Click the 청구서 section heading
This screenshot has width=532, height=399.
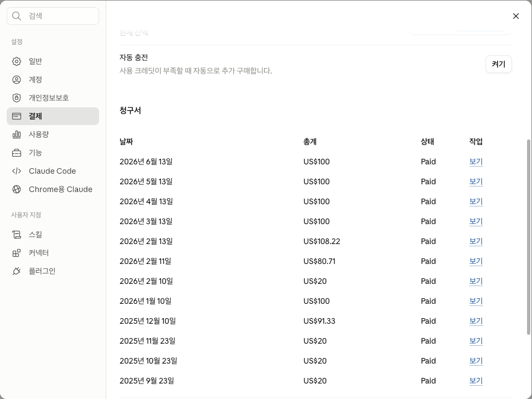click(130, 111)
